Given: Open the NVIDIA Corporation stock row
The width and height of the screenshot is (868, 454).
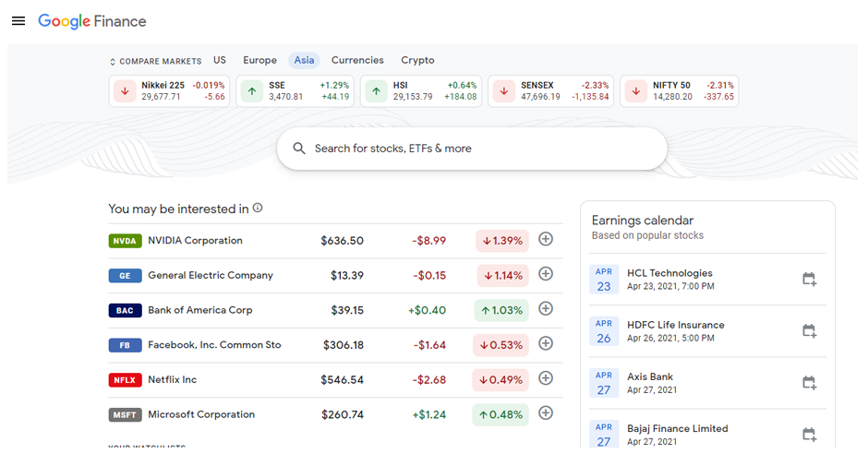Looking at the screenshot, I should click(x=335, y=241).
